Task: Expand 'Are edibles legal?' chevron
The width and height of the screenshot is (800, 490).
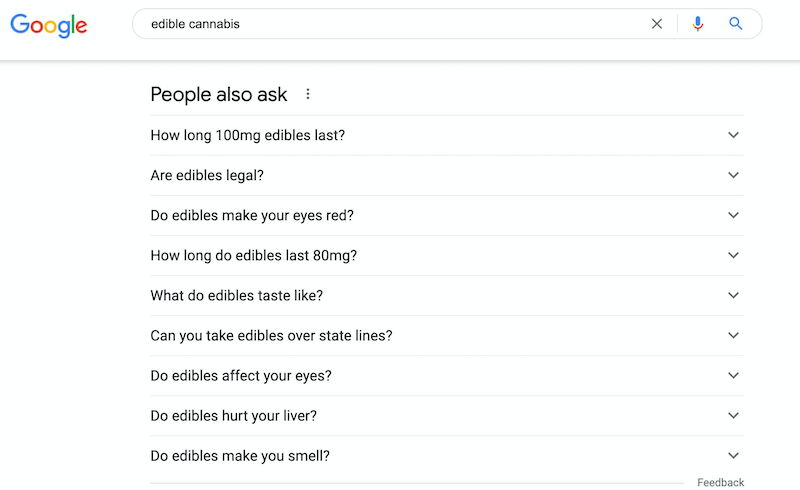Action: (x=733, y=175)
